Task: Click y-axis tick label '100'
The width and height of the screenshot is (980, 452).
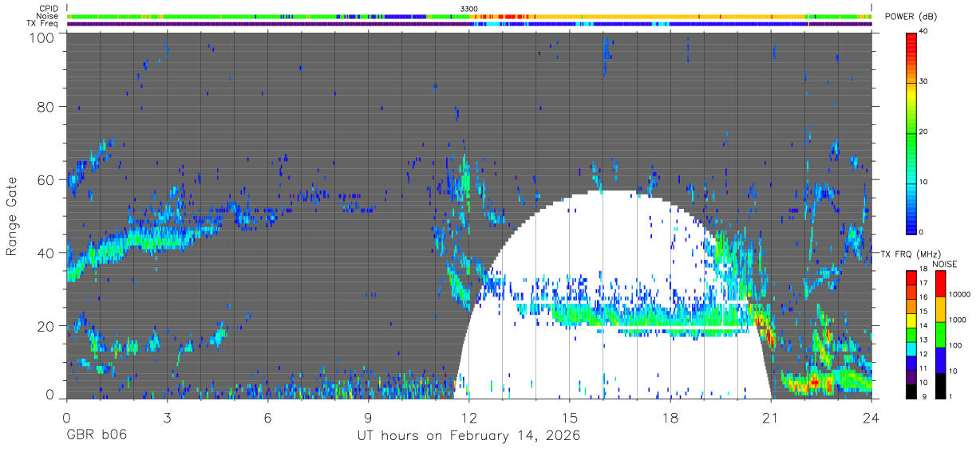Action: (x=42, y=37)
